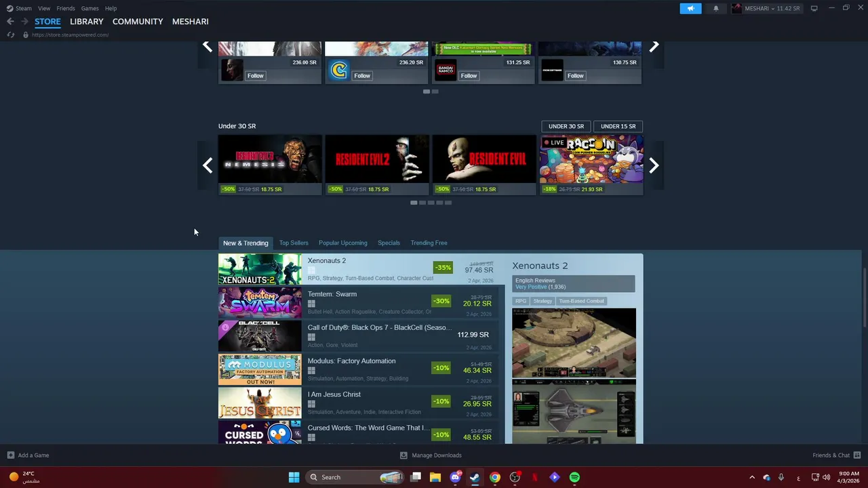Viewport: 868px width, 488px height.
Task: Follow the Capcom publisher
Action: [x=362, y=76]
